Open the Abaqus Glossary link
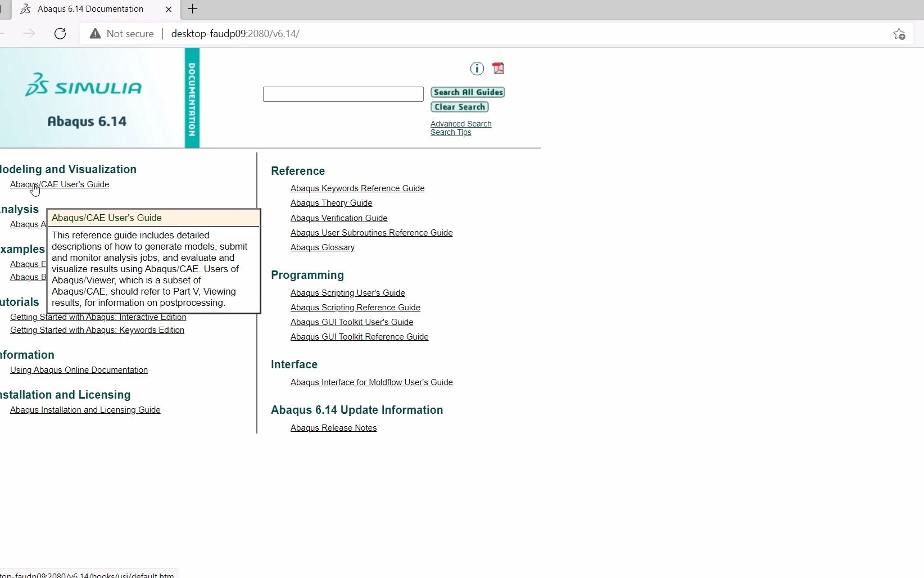The height and width of the screenshot is (578, 924). (x=323, y=247)
